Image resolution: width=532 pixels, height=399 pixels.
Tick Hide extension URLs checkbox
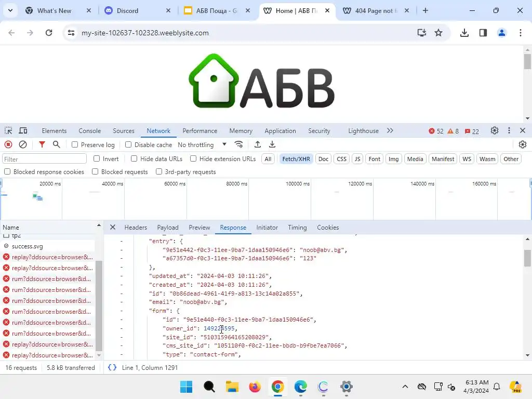[193, 158]
